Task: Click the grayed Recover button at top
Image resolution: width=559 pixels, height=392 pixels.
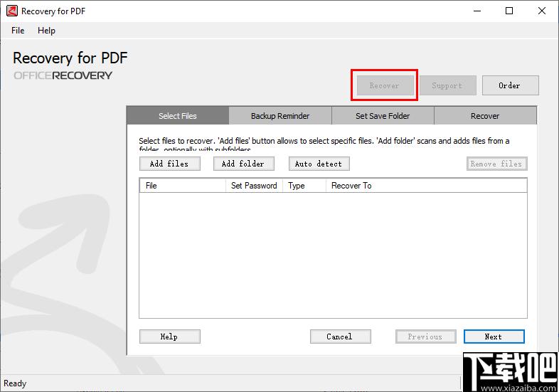Action: [384, 85]
